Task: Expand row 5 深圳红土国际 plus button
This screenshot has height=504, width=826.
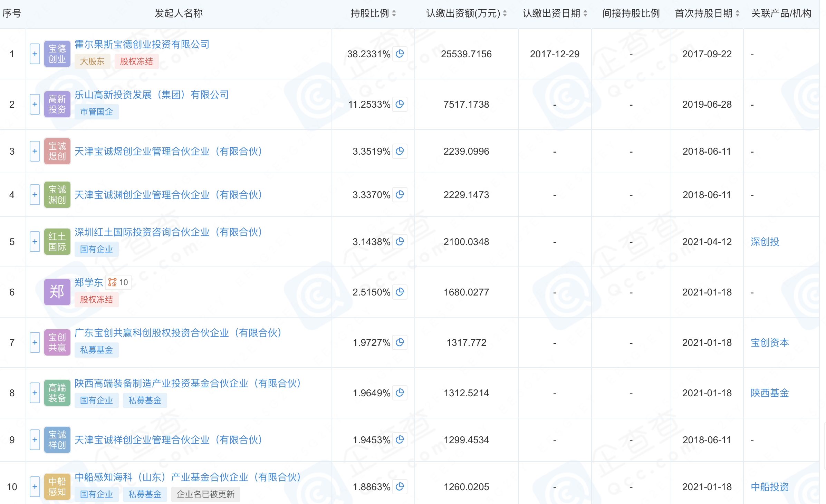Action: [35, 242]
